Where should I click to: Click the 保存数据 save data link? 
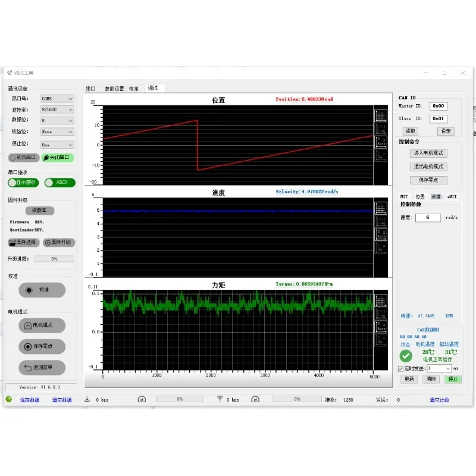[30, 400]
